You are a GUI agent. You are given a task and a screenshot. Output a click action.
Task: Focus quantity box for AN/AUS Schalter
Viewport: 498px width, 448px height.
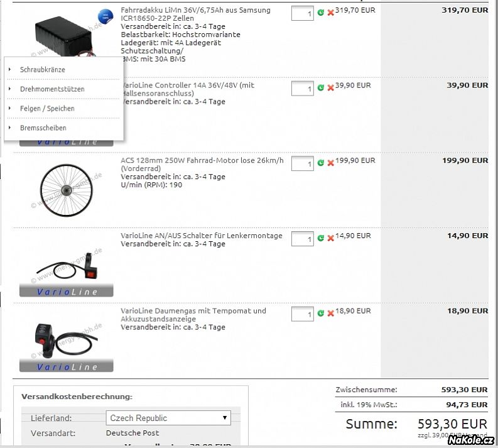pyautogui.click(x=302, y=239)
